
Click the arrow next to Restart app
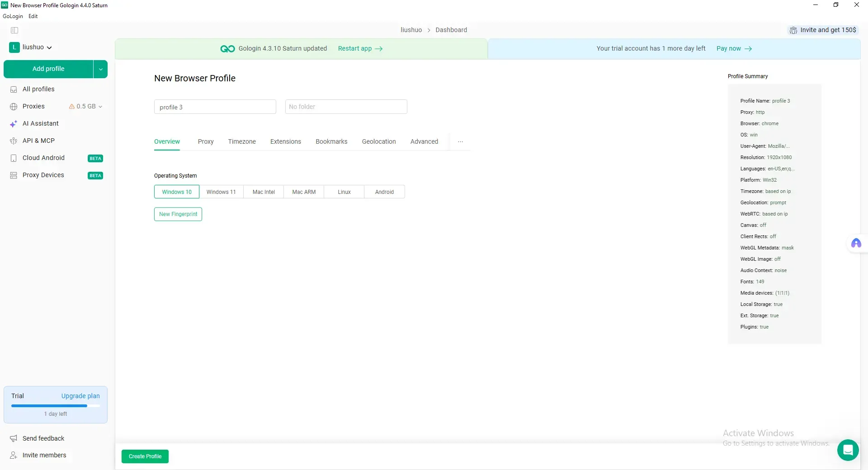point(379,49)
